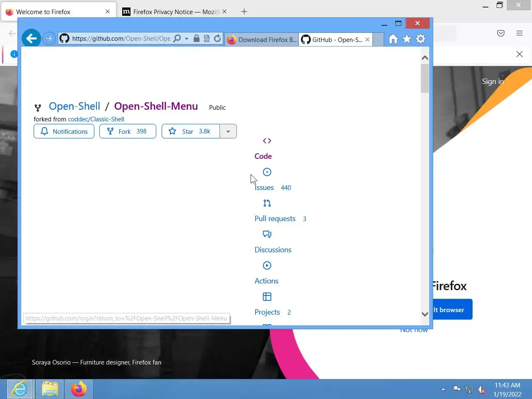The image size is (532, 399).
Task: Open the Discussions tab
Action: (273, 250)
